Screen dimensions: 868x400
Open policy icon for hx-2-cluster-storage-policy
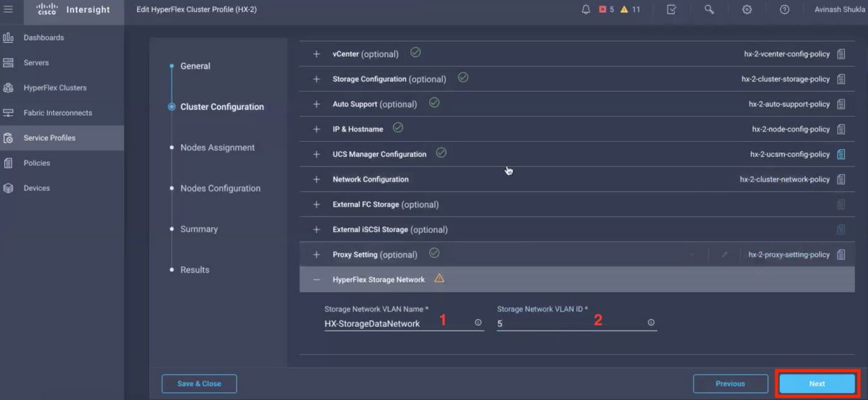pyautogui.click(x=841, y=79)
